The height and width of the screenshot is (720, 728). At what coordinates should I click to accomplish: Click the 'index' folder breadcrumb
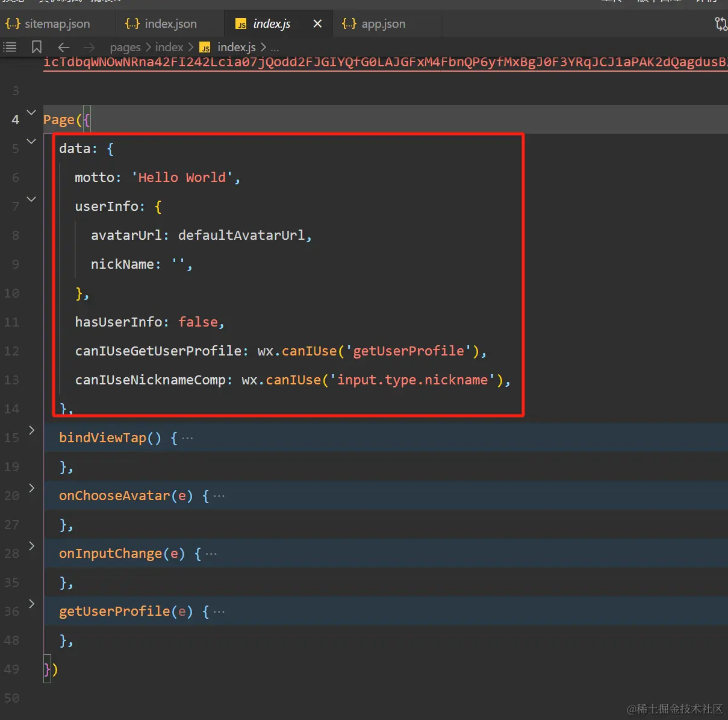coord(169,47)
